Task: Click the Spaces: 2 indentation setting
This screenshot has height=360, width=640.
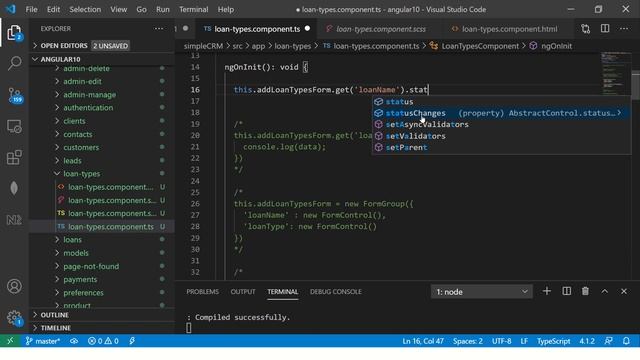Action: tap(468, 341)
